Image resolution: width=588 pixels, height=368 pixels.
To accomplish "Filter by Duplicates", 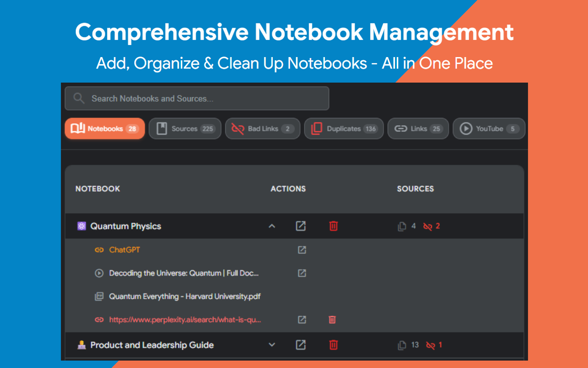I will click(x=344, y=128).
